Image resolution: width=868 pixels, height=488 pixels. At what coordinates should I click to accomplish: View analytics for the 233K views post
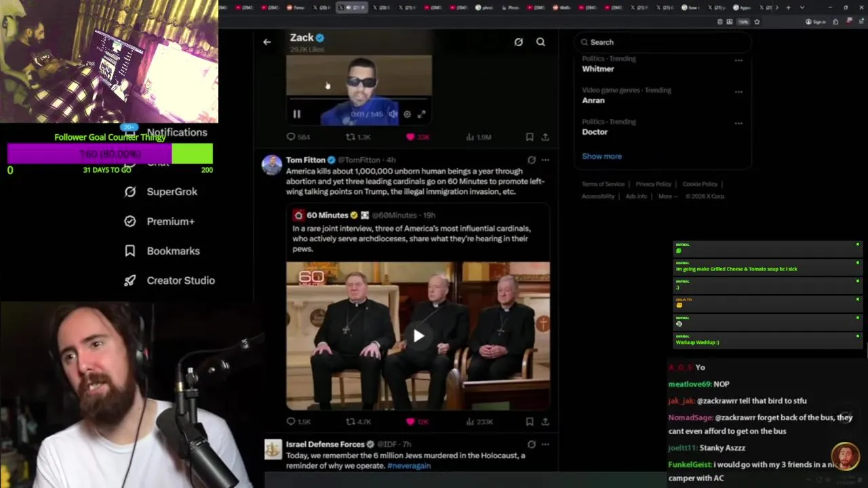pos(479,422)
